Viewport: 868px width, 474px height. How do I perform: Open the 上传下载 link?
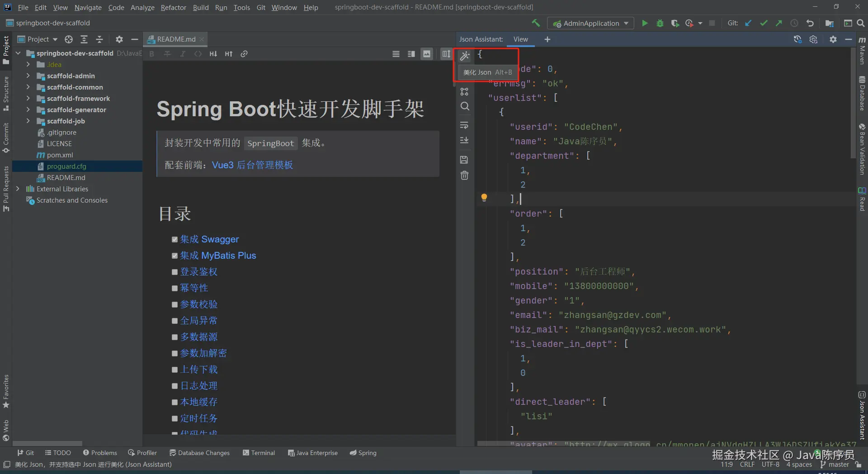(199, 370)
